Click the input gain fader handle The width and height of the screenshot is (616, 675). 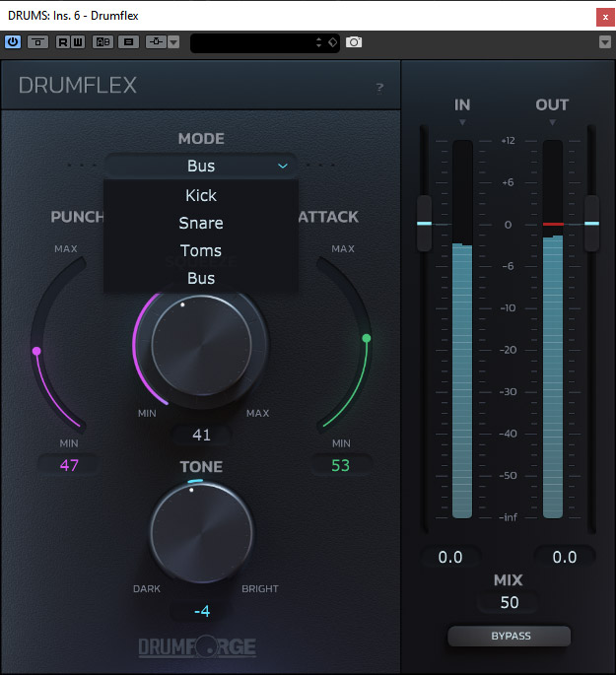pyautogui.click(x=425, y=223)
